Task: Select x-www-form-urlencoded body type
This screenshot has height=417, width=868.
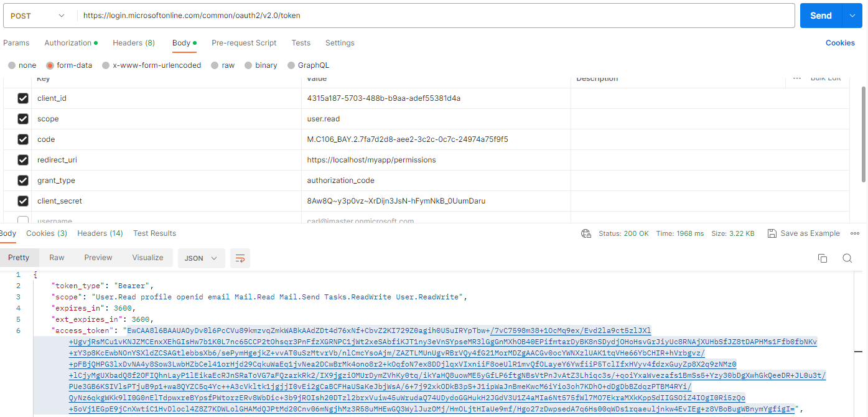Action: point(106,65)
